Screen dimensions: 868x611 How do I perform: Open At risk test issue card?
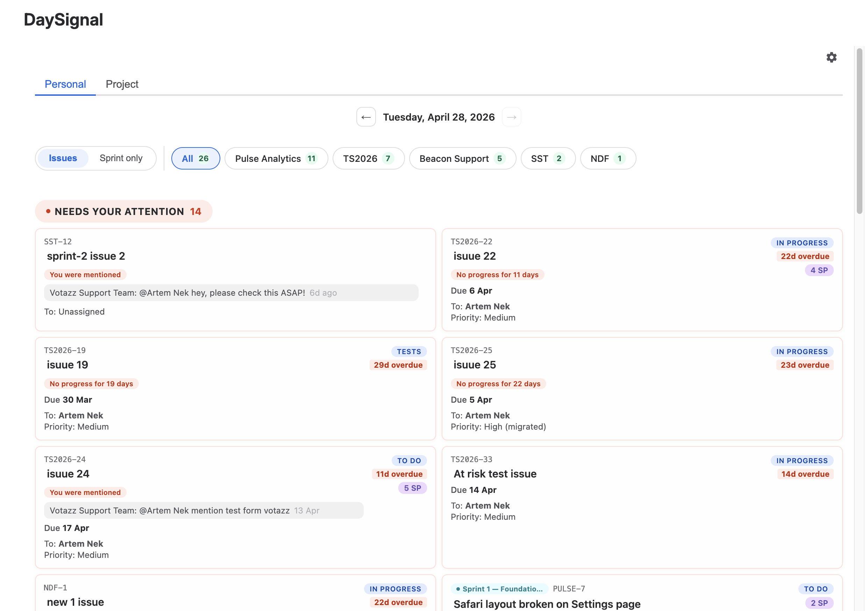tap(495, 474)
